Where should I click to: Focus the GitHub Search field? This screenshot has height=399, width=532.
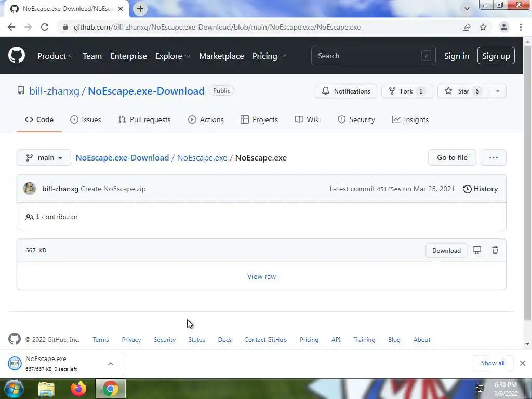coord(373,56)
